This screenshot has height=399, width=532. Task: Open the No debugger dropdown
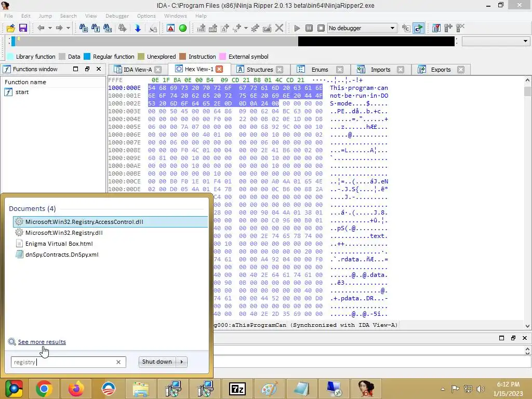coord(362,28)
